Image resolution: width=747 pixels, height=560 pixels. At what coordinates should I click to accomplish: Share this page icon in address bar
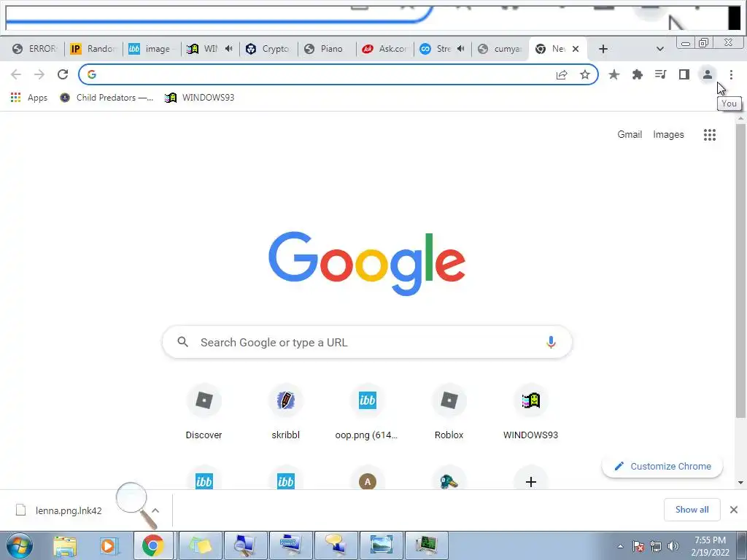click(x=562, y=75)
